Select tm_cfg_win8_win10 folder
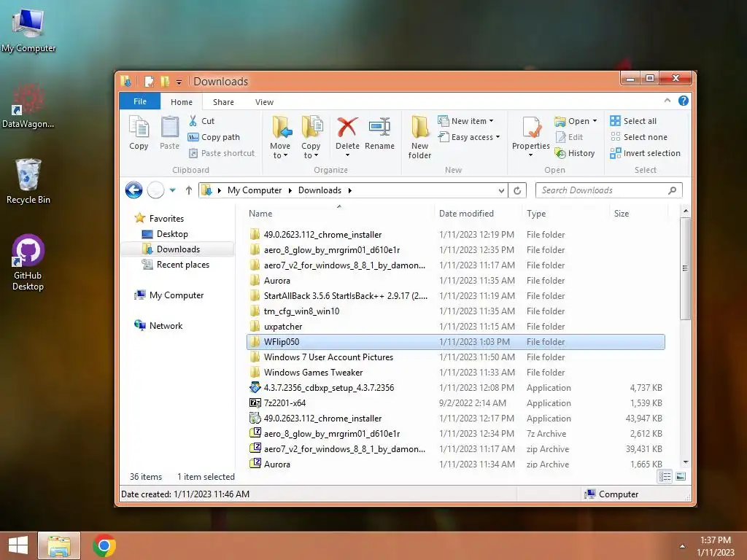The image size is (747, 560). pos(455,311)
